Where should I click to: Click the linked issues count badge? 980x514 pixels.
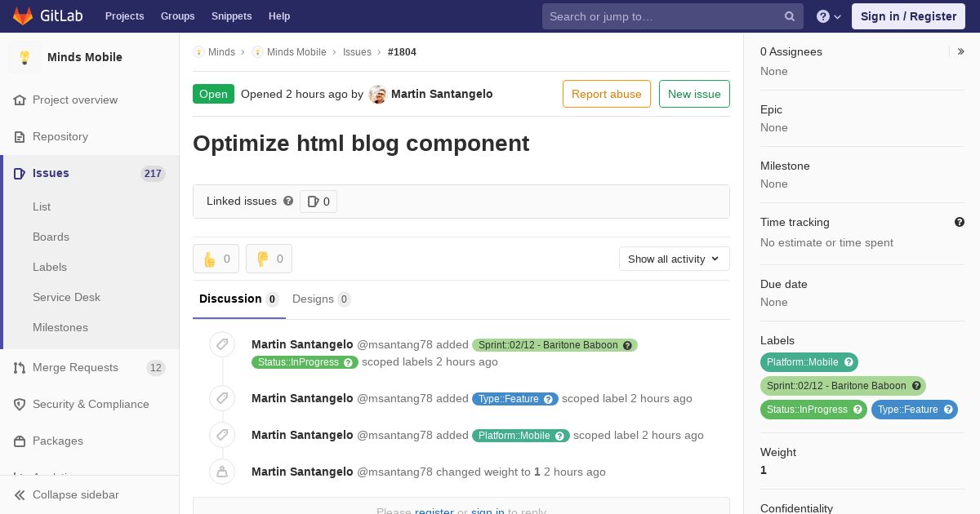coord(318,202)
